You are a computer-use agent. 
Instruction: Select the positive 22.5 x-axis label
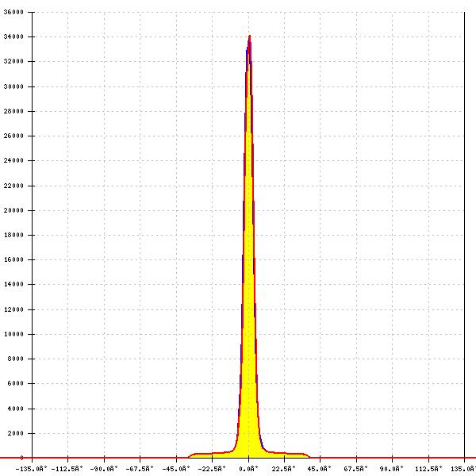coord(283,469)
